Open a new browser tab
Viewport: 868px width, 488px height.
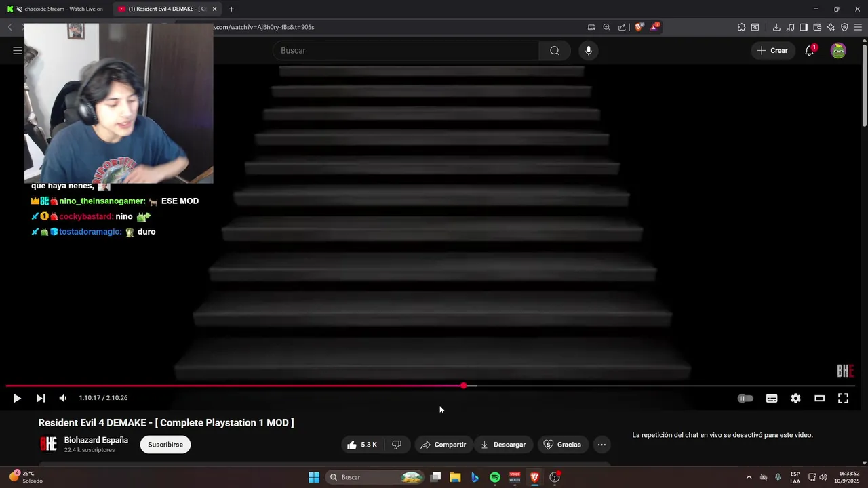(231, 9)
